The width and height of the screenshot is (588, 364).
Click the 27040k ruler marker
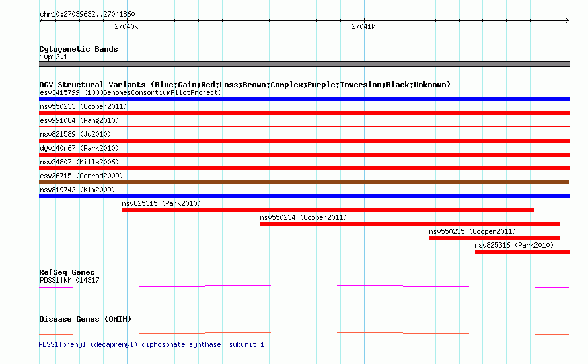pyautogui.click(x=126, y=26)
